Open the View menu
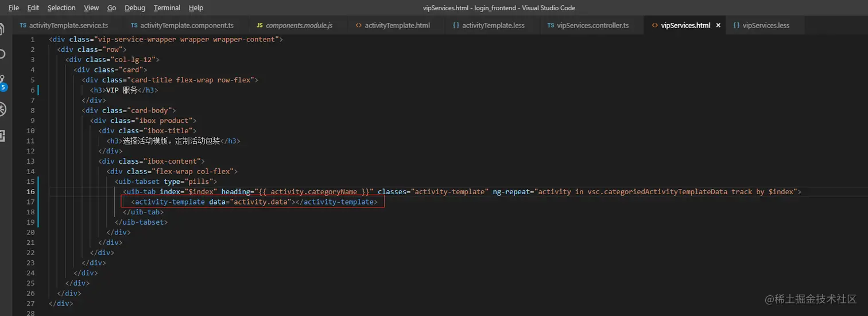Image resolution: width=868 pixels, height=316 pixels. pyautogui.click(x=91, y=7)
